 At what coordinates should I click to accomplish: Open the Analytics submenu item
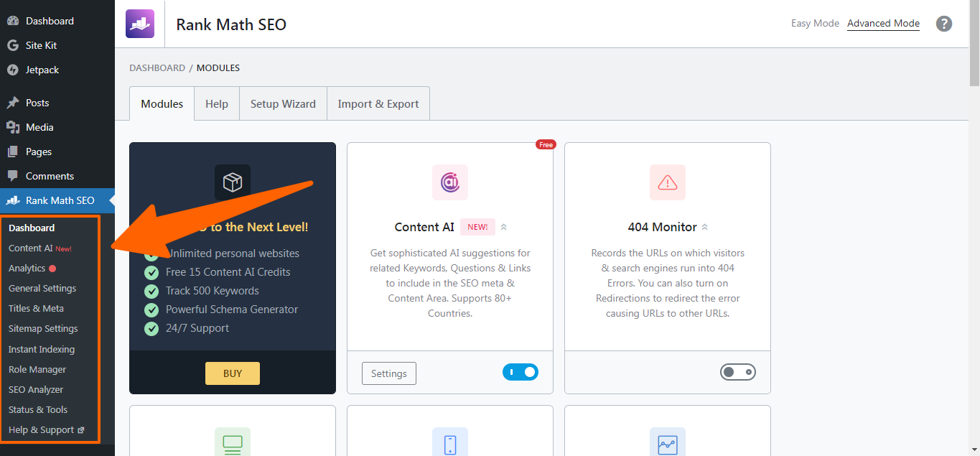tap(27, 268)
